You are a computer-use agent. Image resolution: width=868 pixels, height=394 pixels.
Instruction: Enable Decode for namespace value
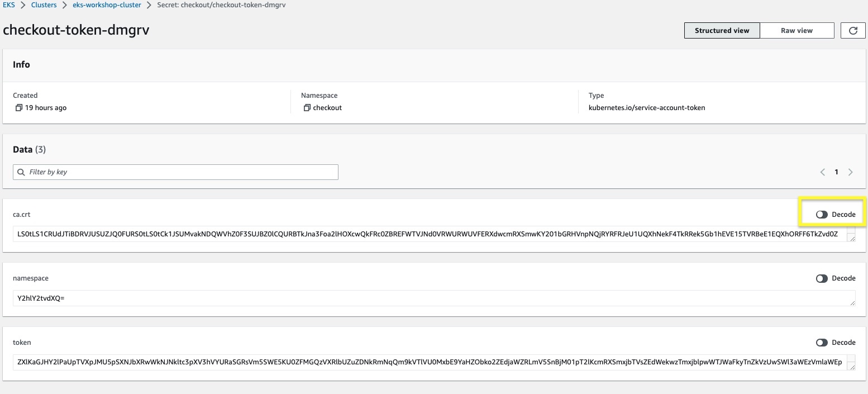point(822,278)
